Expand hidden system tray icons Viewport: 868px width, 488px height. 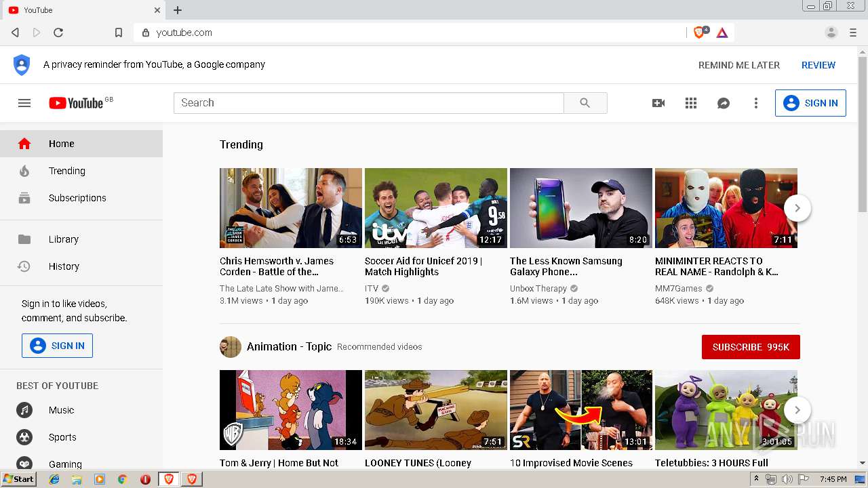(756, 479)
